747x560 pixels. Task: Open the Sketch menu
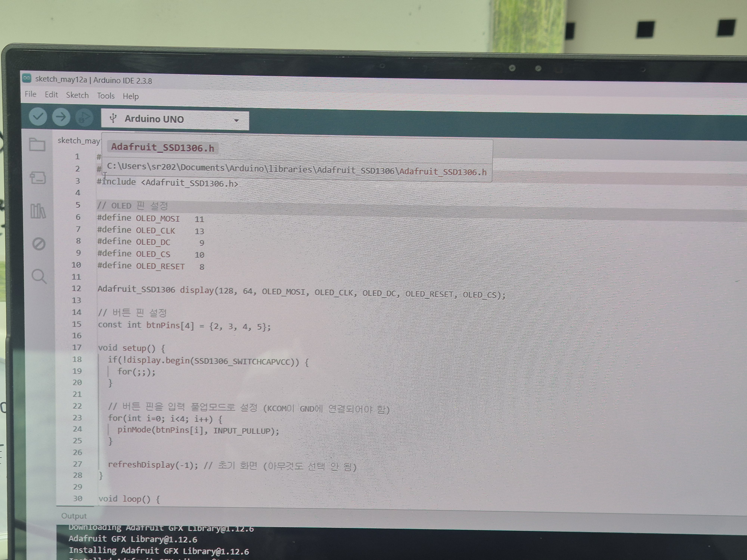coord(77,95)
